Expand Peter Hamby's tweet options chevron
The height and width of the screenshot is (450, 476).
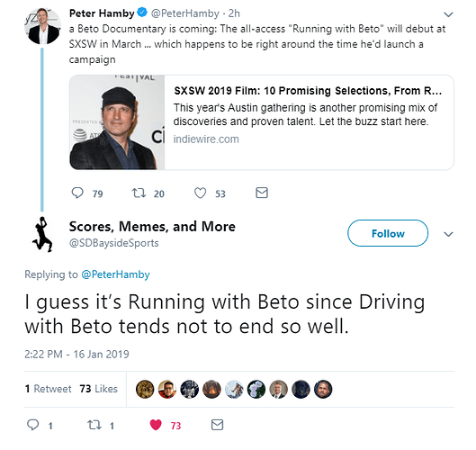[x=448, y=14]
